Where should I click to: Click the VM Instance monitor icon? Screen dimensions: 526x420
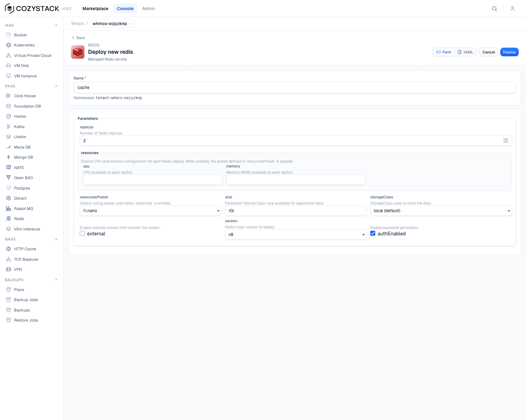coord(9,76)
